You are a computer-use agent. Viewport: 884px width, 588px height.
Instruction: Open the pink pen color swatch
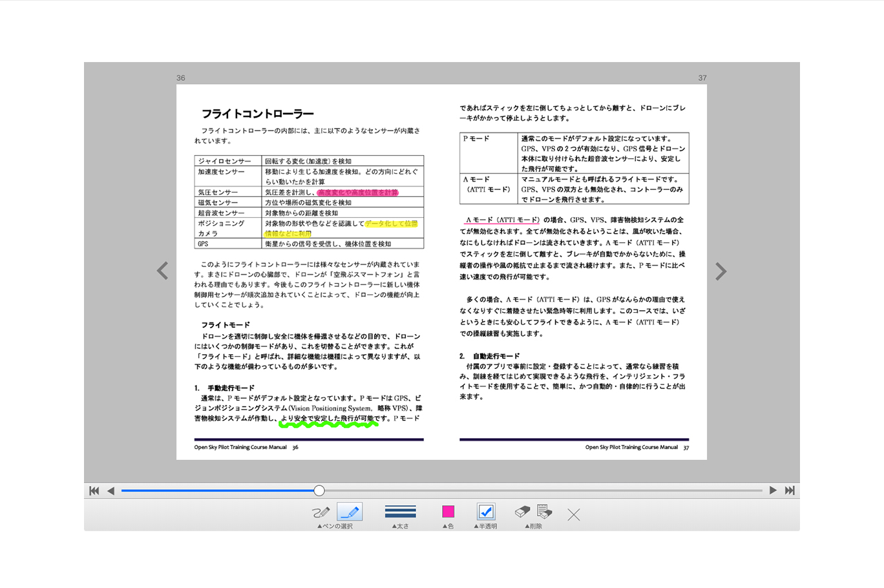[x=448, y=512]
